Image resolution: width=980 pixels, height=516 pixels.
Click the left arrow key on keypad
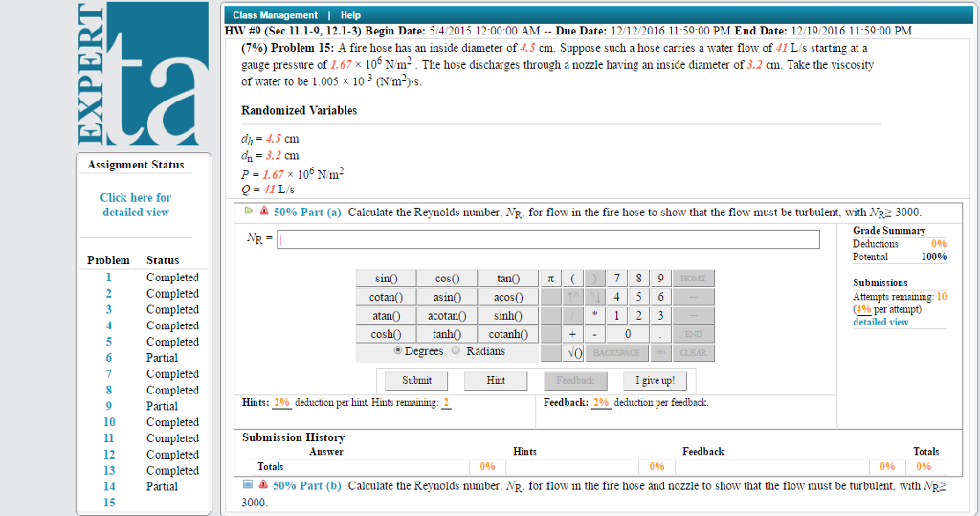pos(693,297)
